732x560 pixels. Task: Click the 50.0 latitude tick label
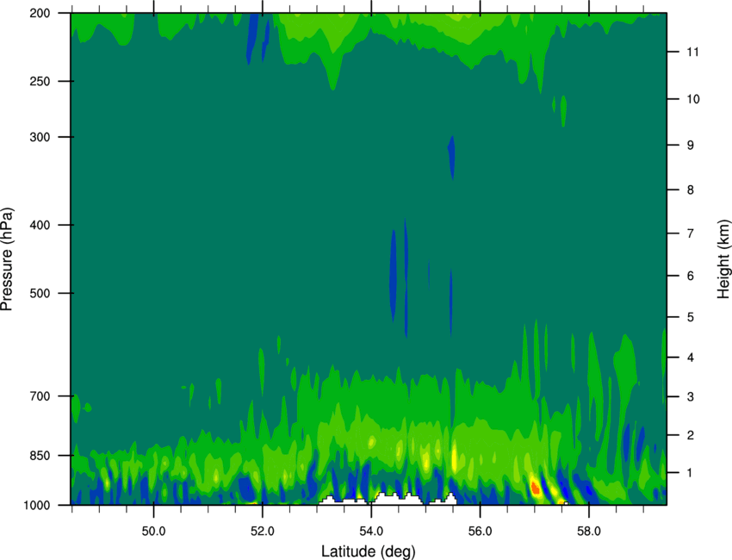point(153,531)
